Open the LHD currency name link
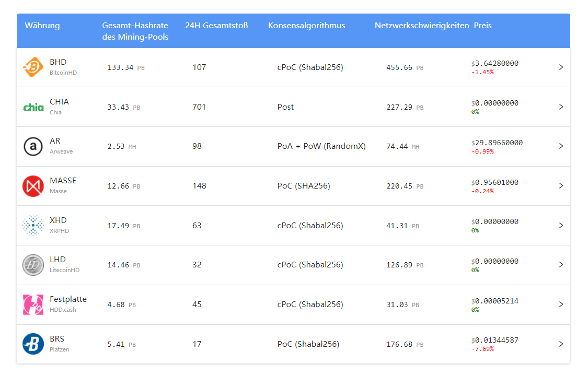 [57, 259]
